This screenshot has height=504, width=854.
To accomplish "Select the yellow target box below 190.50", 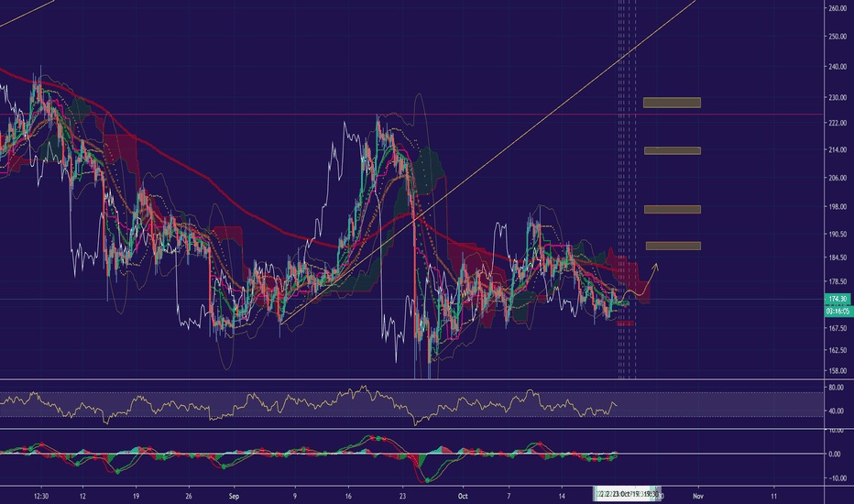I will [x=673, y=246].
